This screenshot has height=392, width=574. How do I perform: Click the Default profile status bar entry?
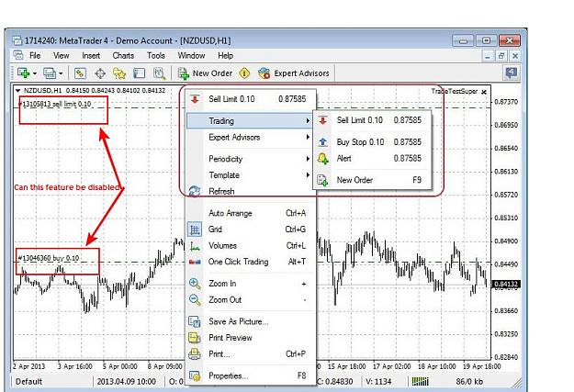pos(28,381)
